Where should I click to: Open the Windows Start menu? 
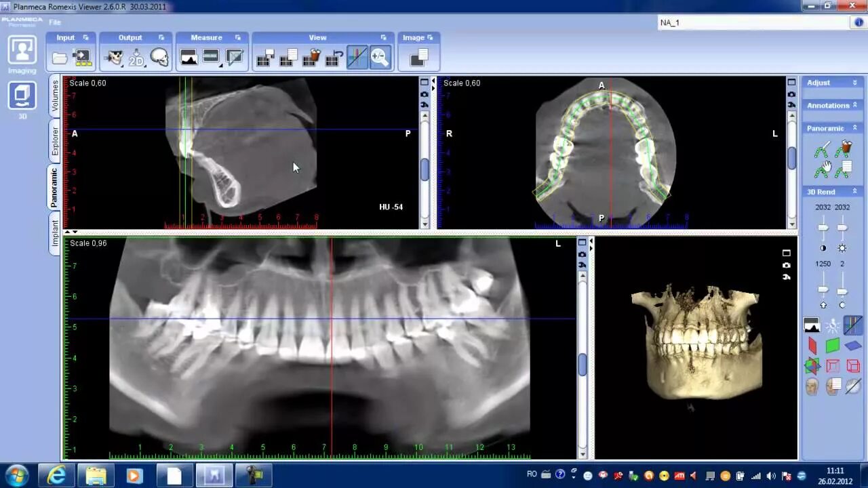pyautogui.click(x=16, y=475)
